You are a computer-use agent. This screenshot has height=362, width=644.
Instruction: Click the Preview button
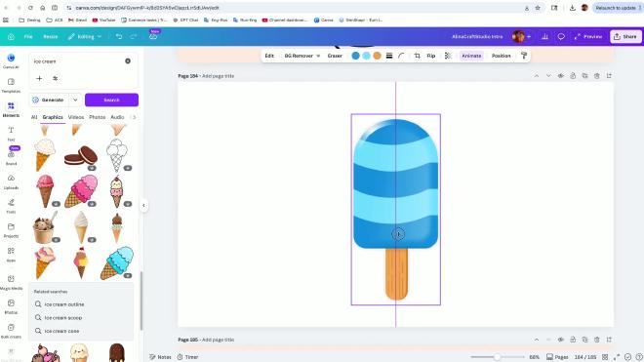pyautogui.click(x=588, y=36)
